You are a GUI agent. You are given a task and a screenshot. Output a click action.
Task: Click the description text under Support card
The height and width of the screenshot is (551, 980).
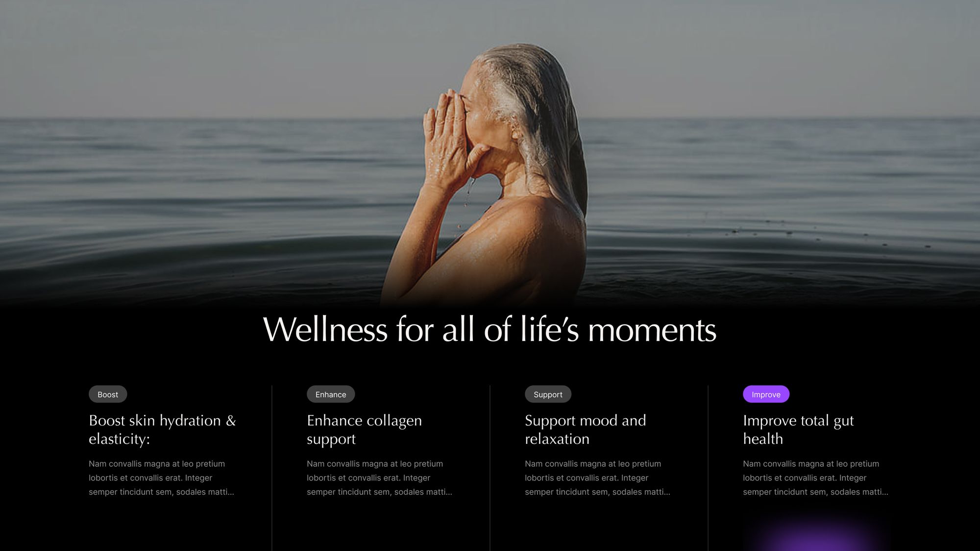click(597, 478)
